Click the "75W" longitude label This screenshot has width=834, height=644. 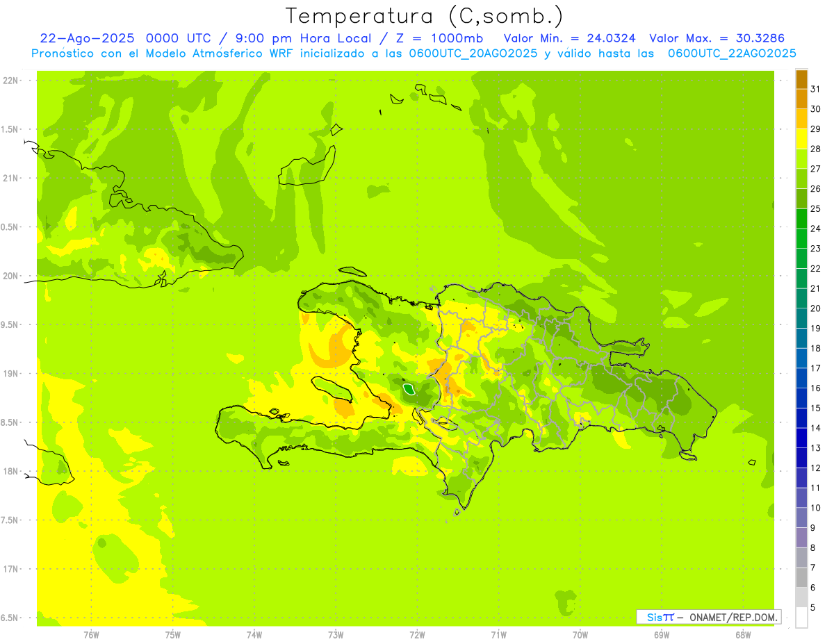click(x=173, y=634)
